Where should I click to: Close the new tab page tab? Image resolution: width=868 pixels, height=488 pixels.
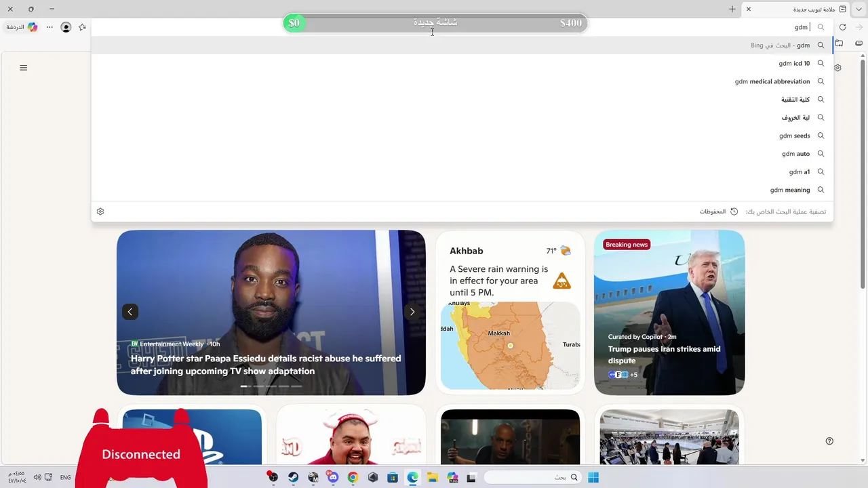click(749, 9)
